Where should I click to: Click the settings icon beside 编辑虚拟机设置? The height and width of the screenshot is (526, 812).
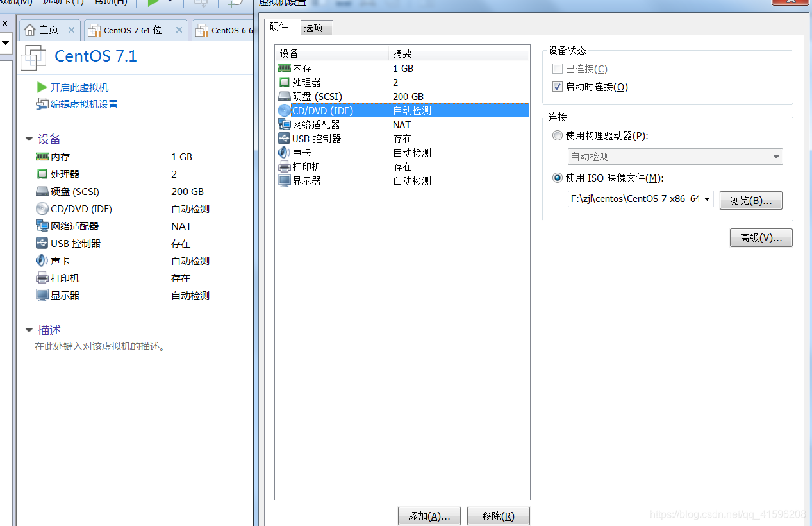coord(42,104)
